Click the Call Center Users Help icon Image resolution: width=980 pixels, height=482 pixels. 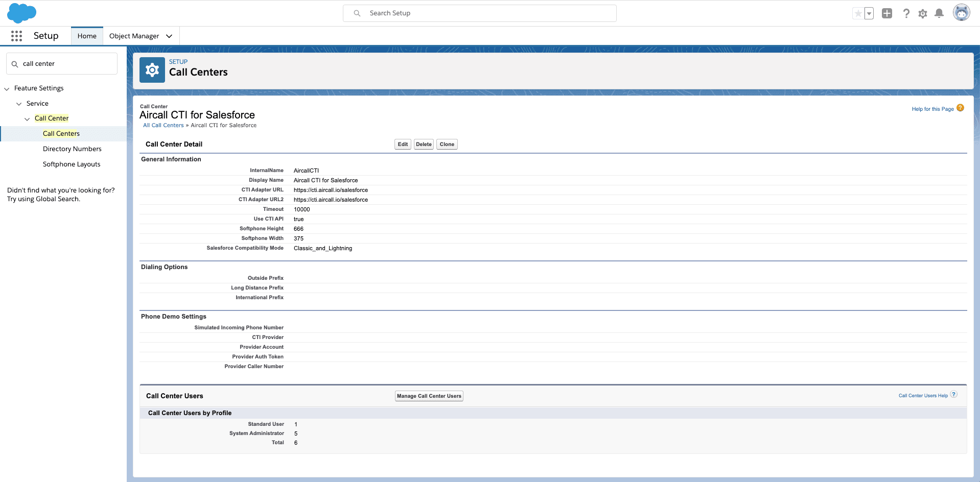953,395
